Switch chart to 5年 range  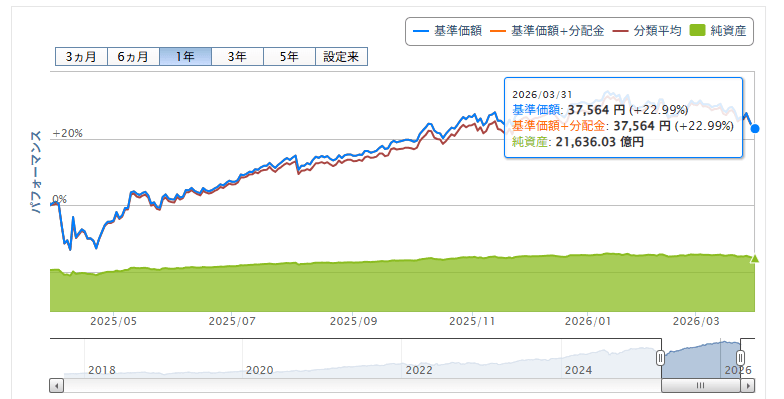pyautogui.click(x=289, y=56)
